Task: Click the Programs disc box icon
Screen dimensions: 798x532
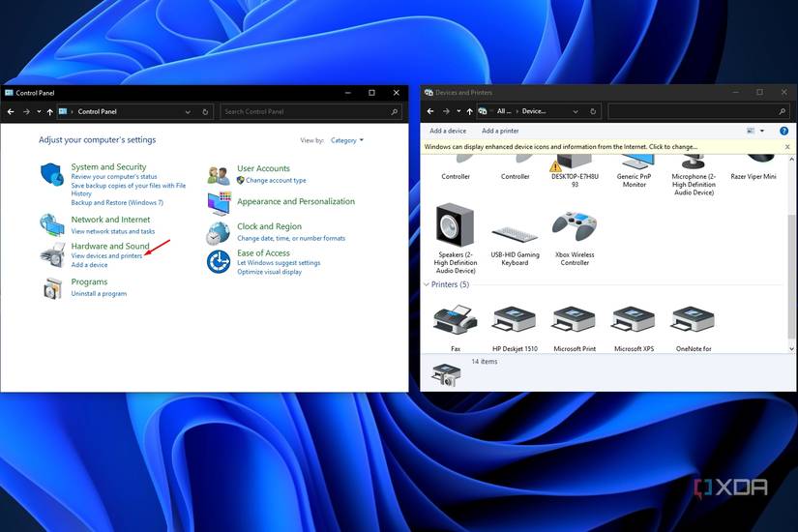Action: pyautogui.click(x=52, y=288)
